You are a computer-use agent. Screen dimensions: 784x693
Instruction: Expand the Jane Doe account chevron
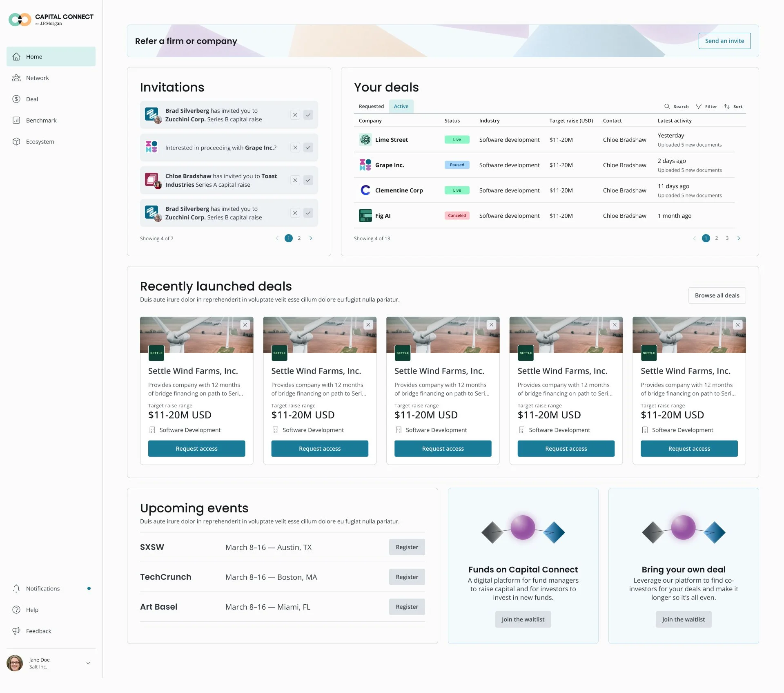[x=88, y=663]
